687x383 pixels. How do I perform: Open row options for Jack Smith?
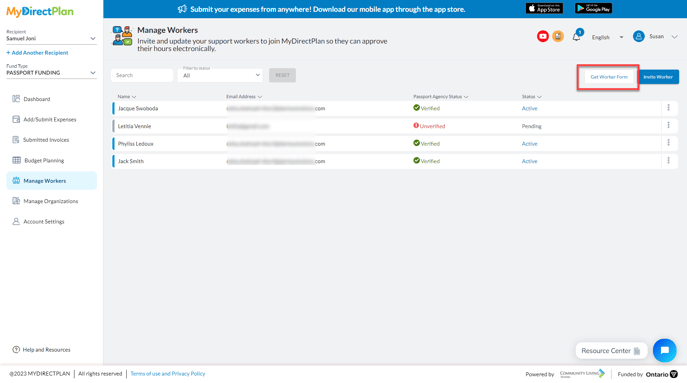(x=669, y=160)
